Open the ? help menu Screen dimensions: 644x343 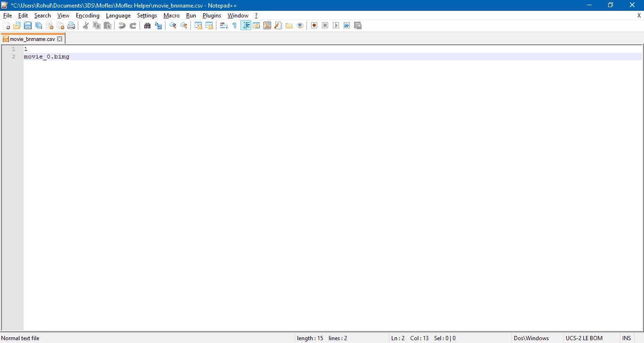256,16
